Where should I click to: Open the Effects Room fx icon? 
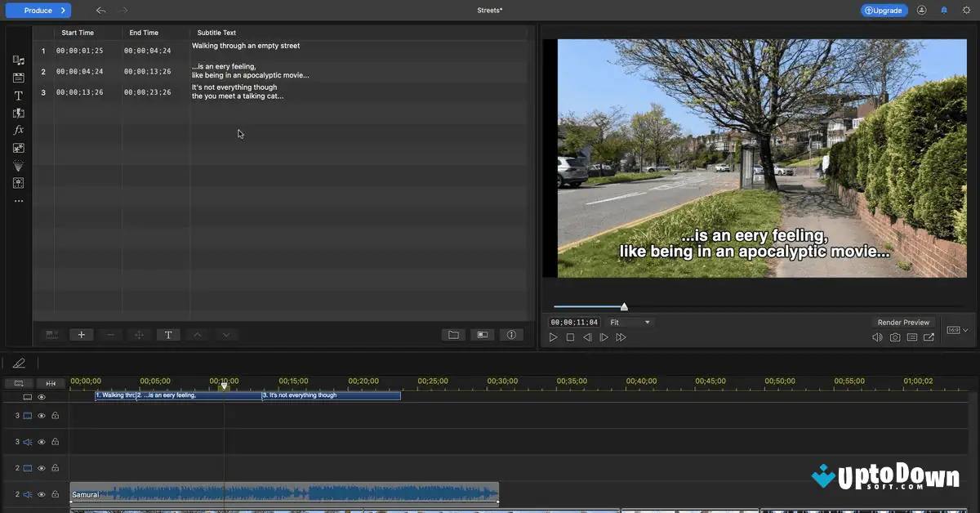pos(18,130)
